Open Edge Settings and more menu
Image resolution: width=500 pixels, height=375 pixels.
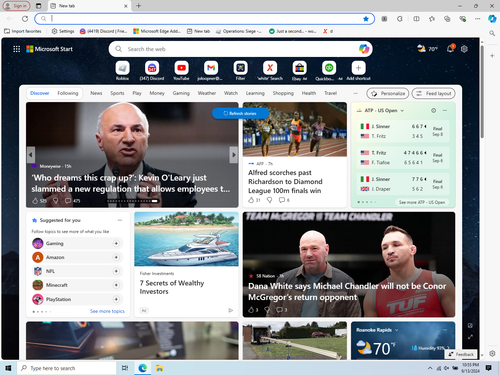coord(478,19)
